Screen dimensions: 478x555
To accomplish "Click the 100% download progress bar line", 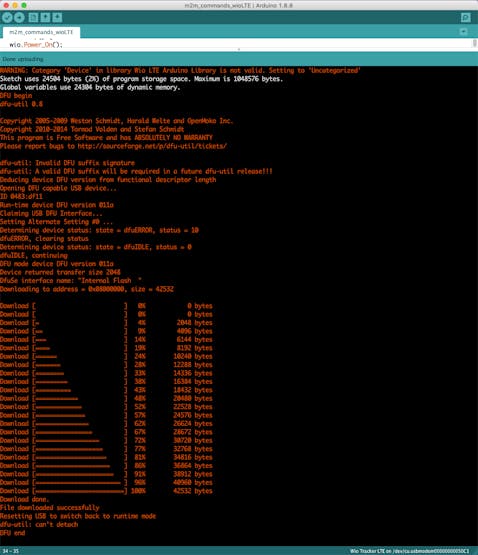I will [106, 491].
